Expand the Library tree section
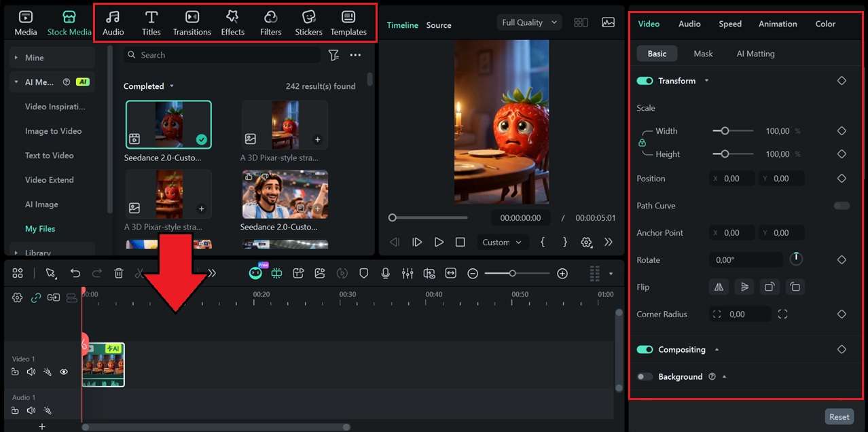This screenshot has height=432, width=868. 15,253
